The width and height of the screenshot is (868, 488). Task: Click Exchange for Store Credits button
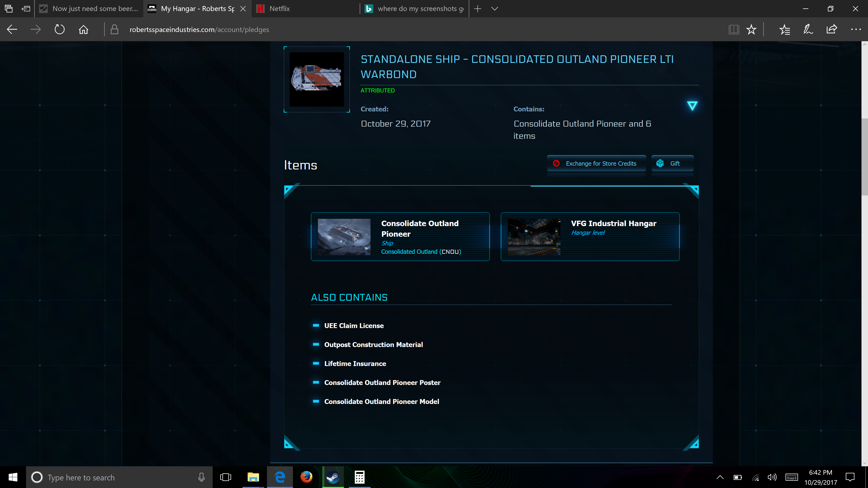(596, 163)
